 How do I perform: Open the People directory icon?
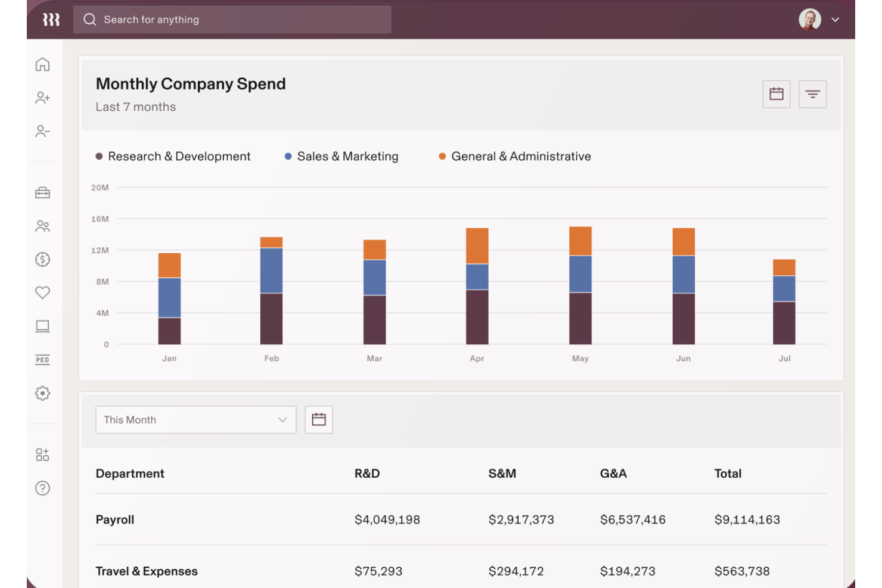(42, 226)
